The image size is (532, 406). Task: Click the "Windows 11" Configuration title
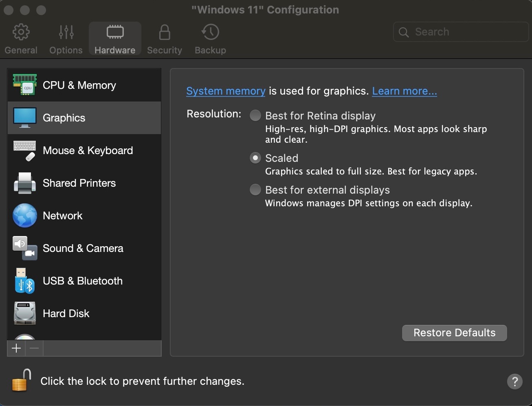(x=265, y=10)
